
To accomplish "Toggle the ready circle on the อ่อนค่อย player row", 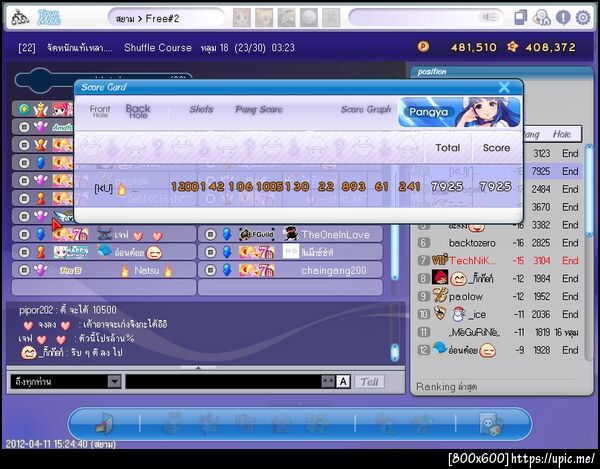I will (x=24, y=252).
